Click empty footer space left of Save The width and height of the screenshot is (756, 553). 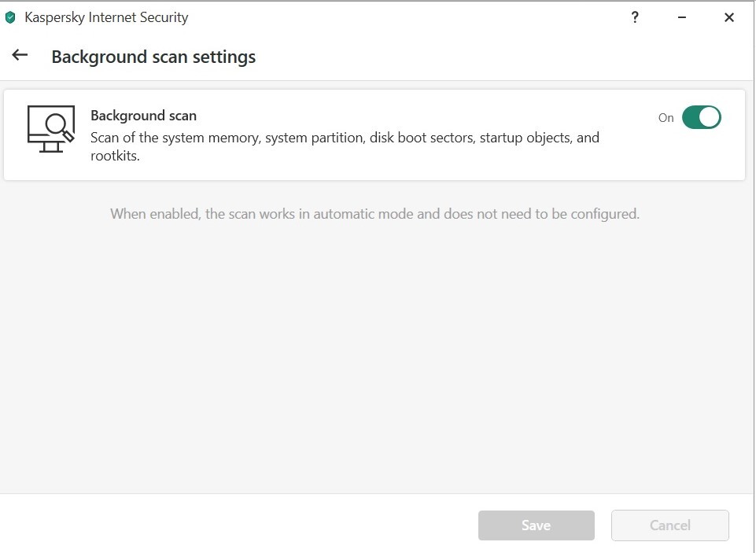point(236,525)
